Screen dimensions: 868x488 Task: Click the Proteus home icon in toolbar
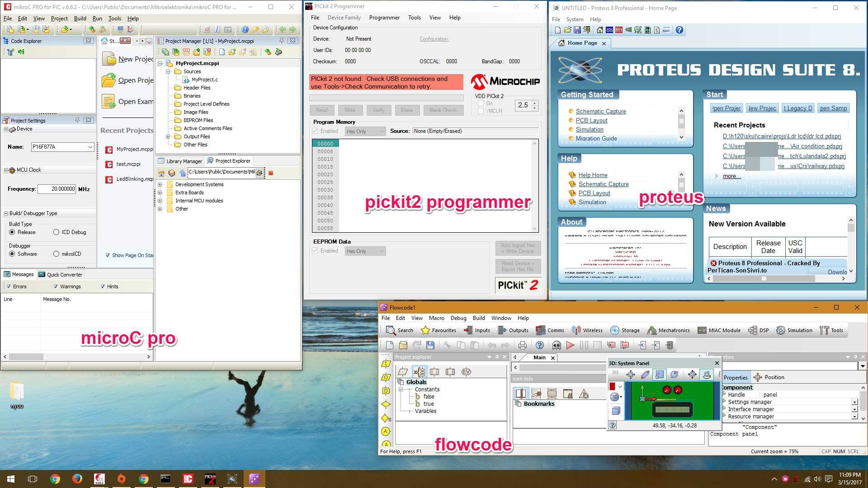coord(599,30)
